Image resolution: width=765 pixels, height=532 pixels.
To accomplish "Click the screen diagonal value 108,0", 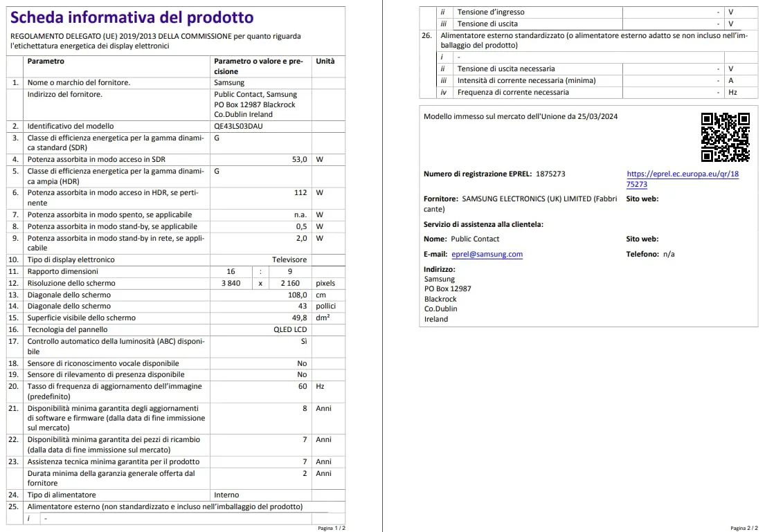I will click(x=298, y=295).
